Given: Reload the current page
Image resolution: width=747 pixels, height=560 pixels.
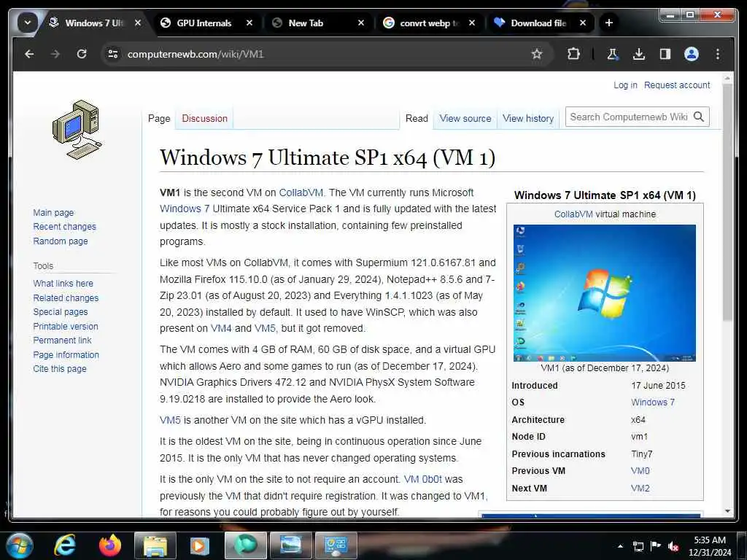Looking at the screenshot, I should tap(82, 54).
